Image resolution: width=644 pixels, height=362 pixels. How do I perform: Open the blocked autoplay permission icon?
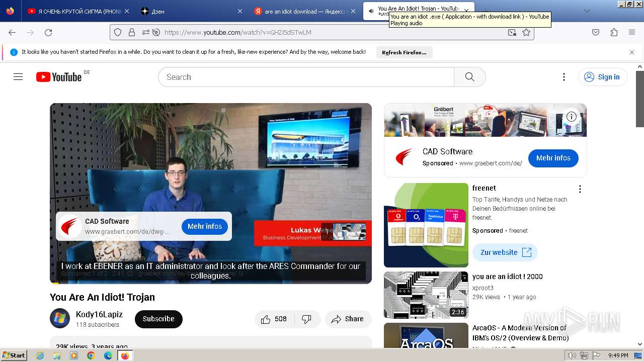pyautogui.click(x=156, y=32)
